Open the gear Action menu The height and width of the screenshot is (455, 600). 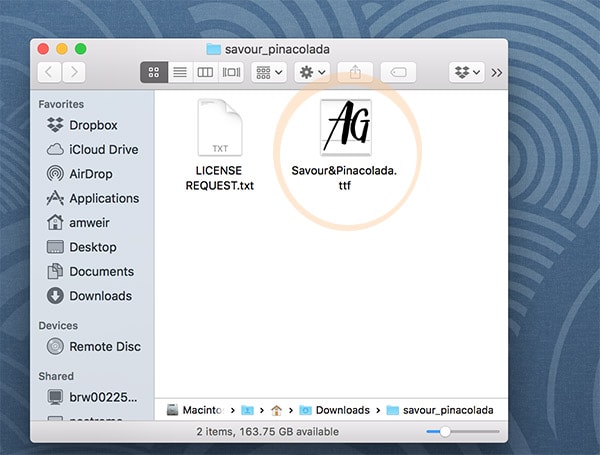tap(312, 72)
